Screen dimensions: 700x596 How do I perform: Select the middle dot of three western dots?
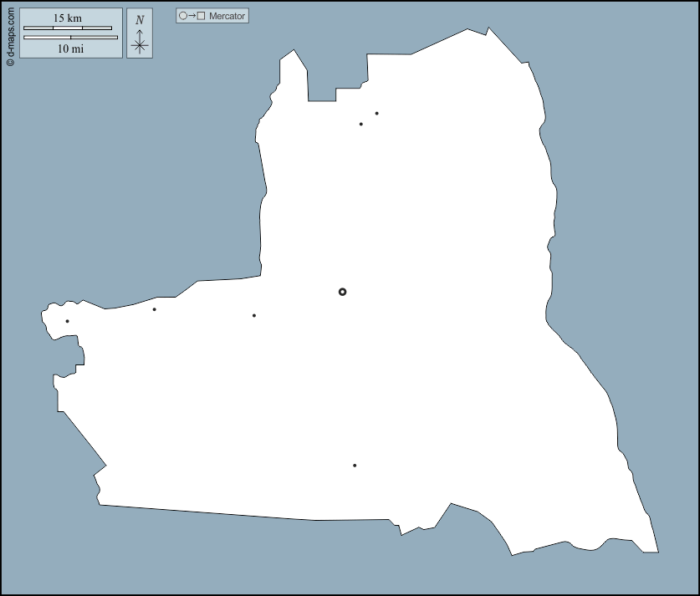point(154,309)
